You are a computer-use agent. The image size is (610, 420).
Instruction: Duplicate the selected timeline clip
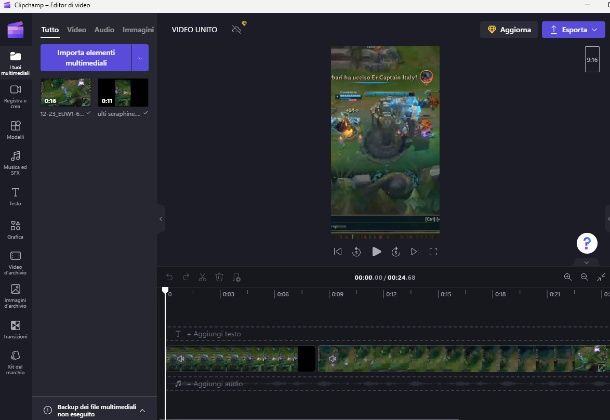237,277
